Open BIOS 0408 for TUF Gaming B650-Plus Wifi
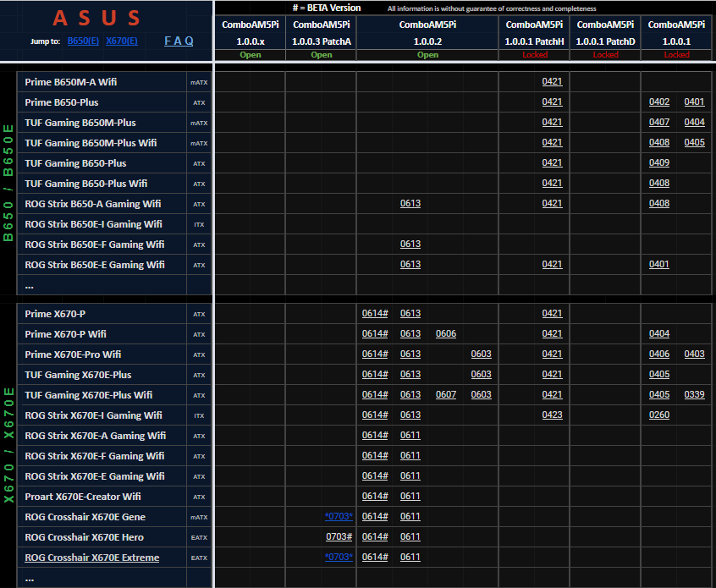 click(x=659, y=183)
